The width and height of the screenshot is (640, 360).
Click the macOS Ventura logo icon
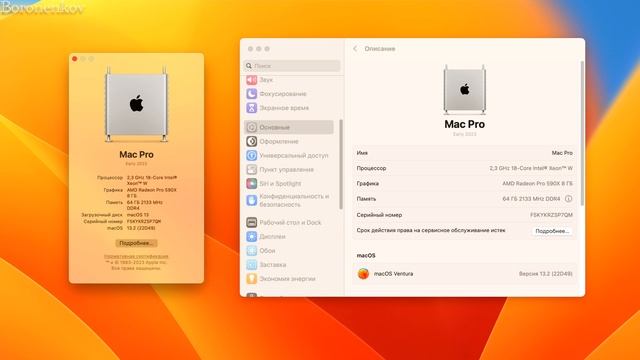[363, 273]
